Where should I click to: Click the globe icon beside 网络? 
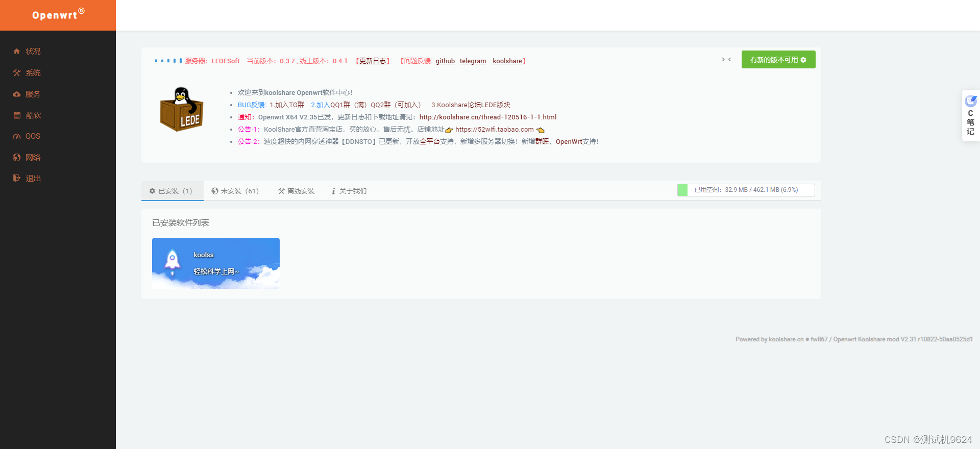(x=17, y=158)
